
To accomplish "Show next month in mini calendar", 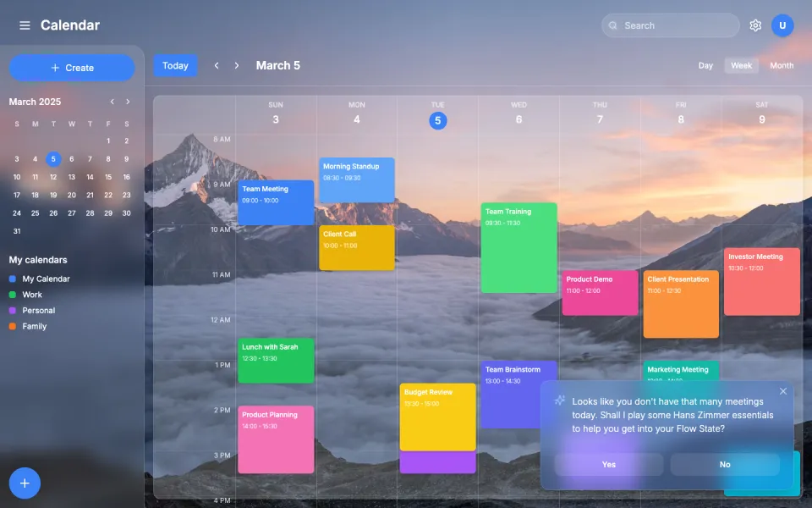I will [128, 102].
